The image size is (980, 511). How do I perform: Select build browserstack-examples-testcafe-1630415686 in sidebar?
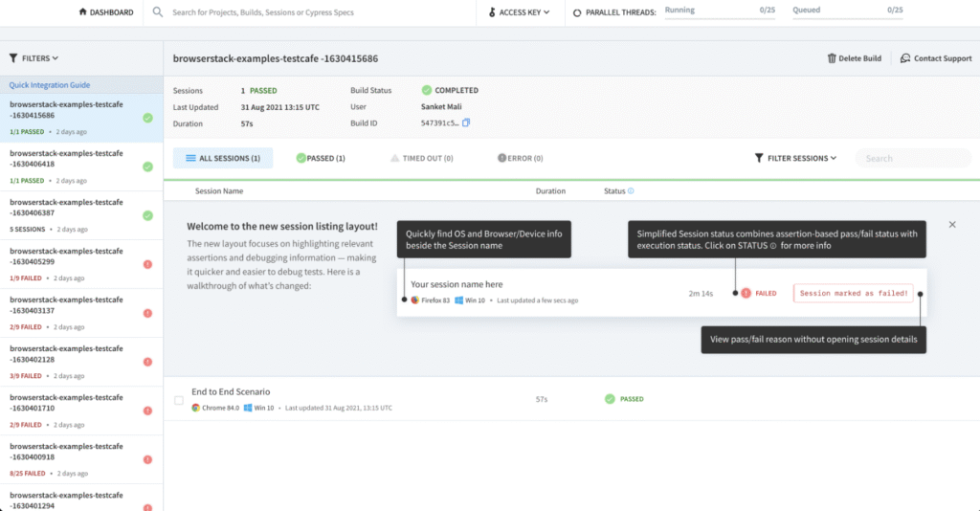(x=81, y=118)
